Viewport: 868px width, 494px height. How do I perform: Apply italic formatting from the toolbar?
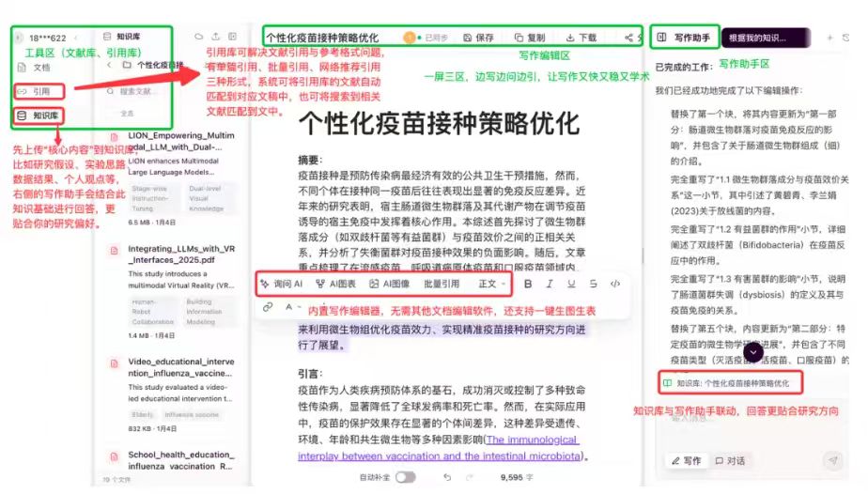pyautogui.click(x=550, y=284)
